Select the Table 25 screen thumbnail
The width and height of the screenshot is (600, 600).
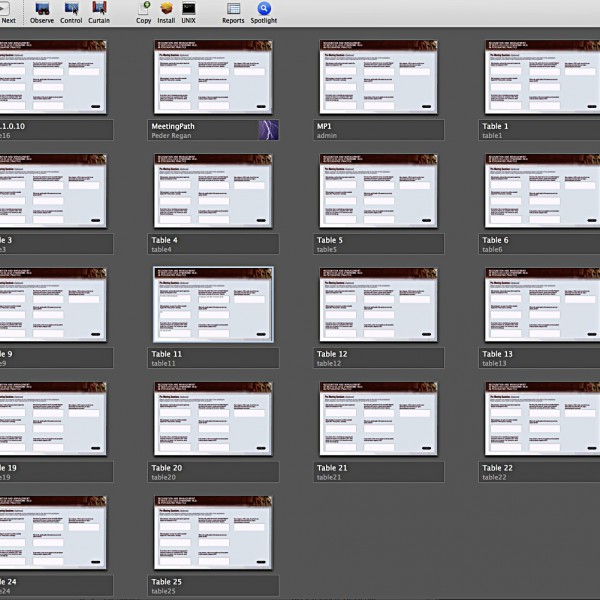214,532
